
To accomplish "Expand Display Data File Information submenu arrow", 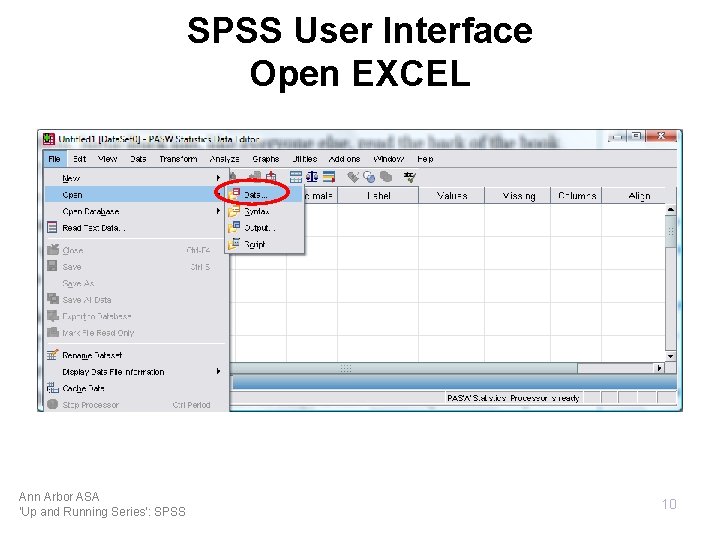I will click(x=218, y=371).
